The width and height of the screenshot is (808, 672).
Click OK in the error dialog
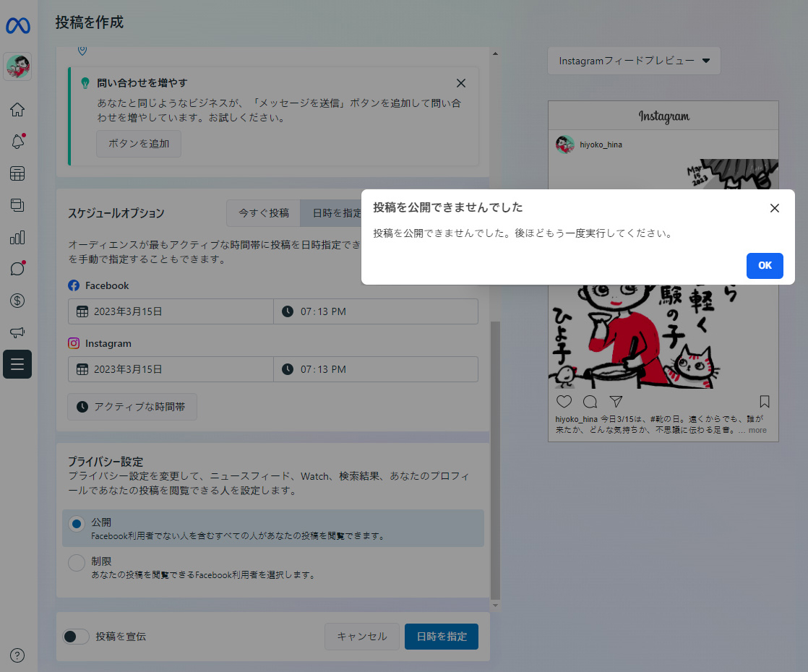pos(765,265)
